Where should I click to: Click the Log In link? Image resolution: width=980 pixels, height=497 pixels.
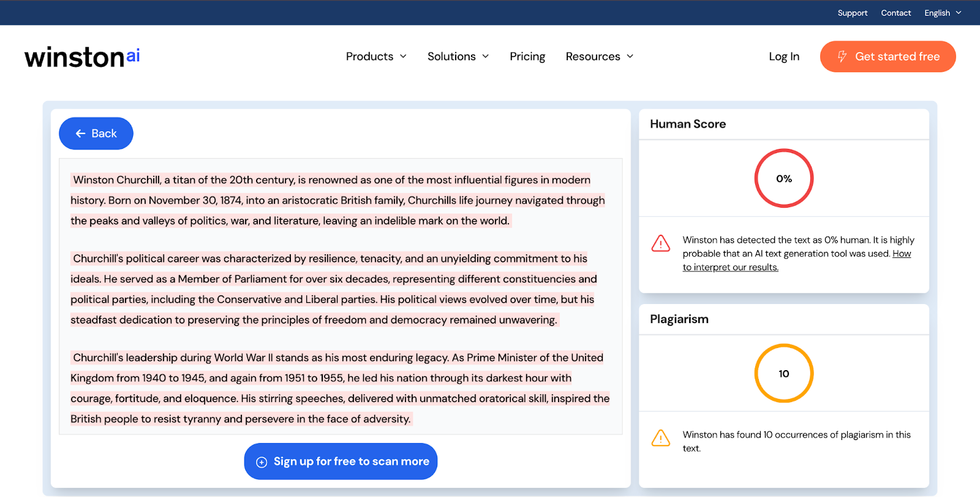pos(784,56)
